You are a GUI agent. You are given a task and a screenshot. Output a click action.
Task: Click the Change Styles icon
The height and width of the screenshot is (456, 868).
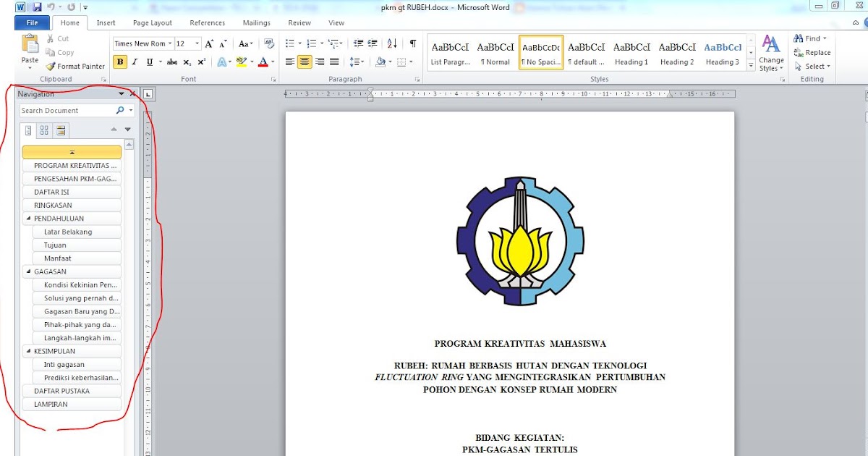[771, 54]
